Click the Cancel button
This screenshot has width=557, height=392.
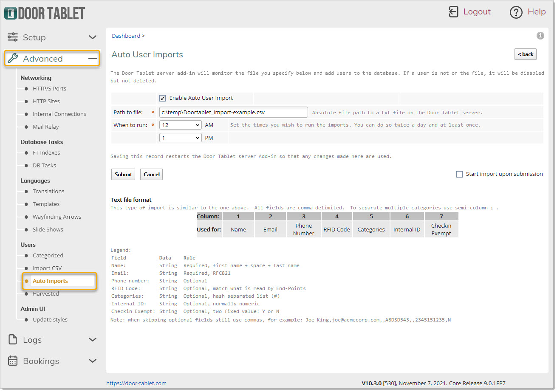(x=151, y=175)
